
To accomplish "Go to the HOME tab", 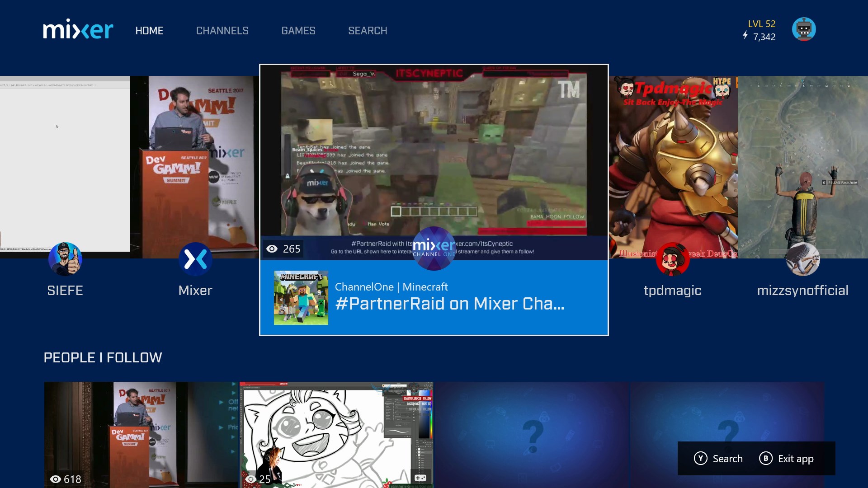I will coord(149,31).
